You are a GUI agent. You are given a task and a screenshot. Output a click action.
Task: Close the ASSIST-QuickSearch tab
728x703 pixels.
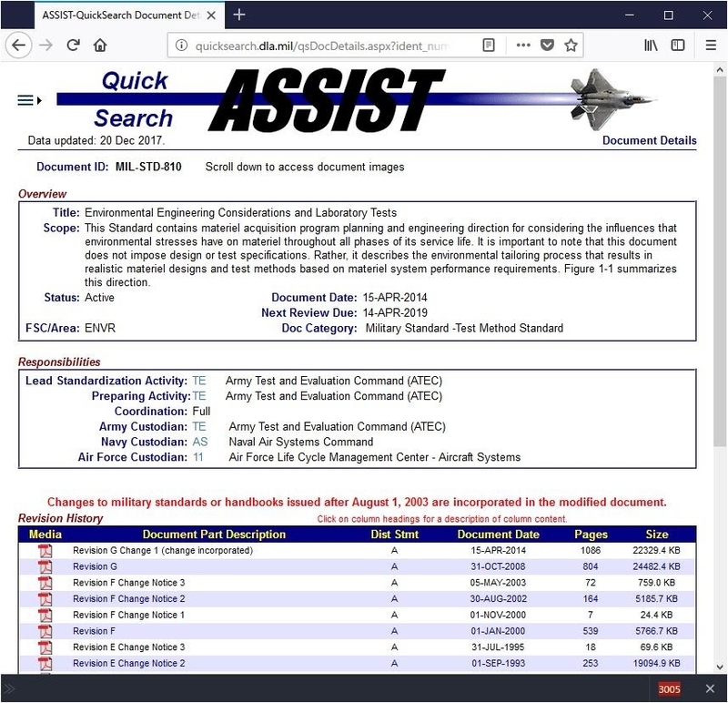211,15
